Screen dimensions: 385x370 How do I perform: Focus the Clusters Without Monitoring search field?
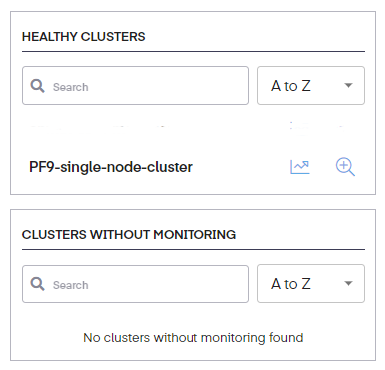pos(135,284)
